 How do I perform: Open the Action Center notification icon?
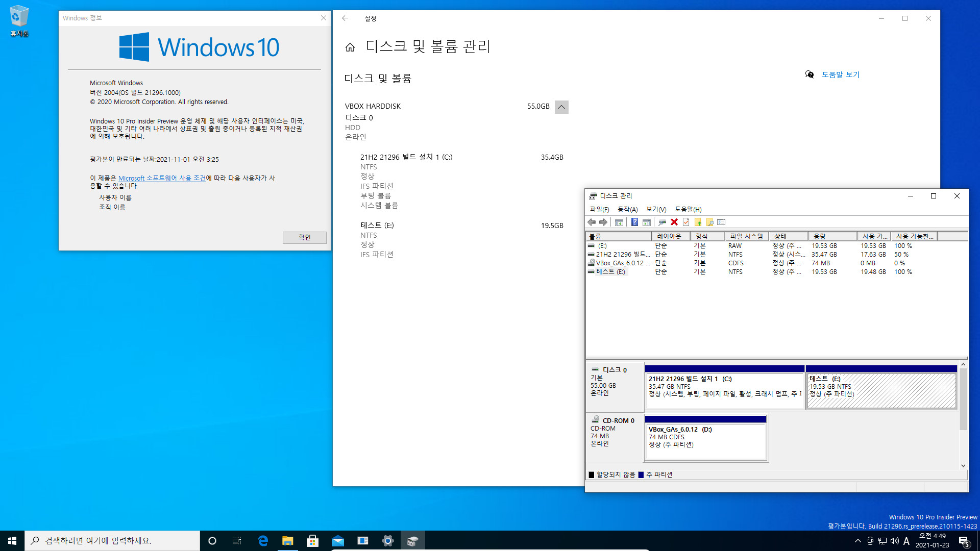point(964,541)
